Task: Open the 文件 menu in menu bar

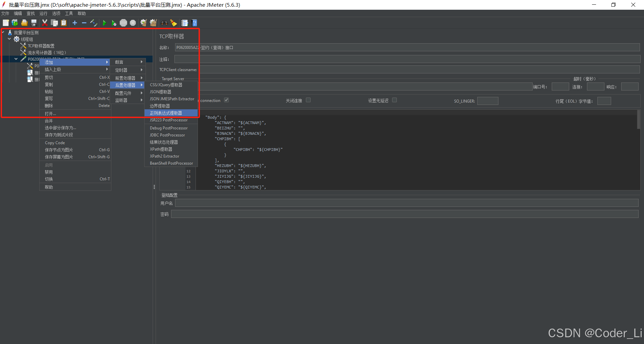Action: [5, 13]
